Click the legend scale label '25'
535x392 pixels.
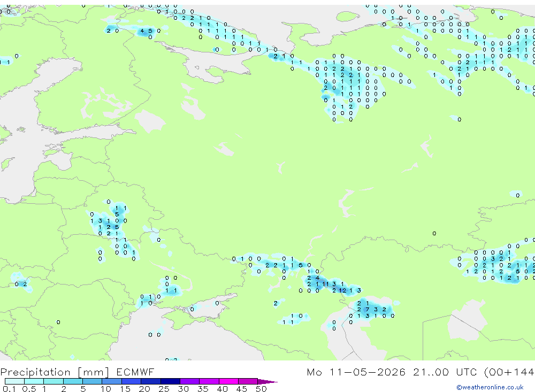164,389
